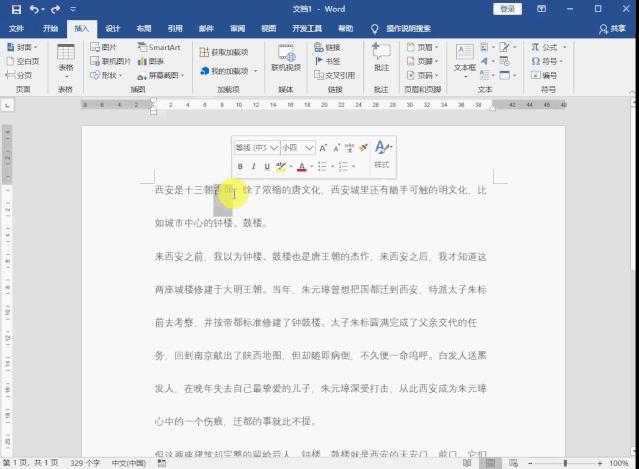Click the 联机视频 online video icon

click(286, 59)
